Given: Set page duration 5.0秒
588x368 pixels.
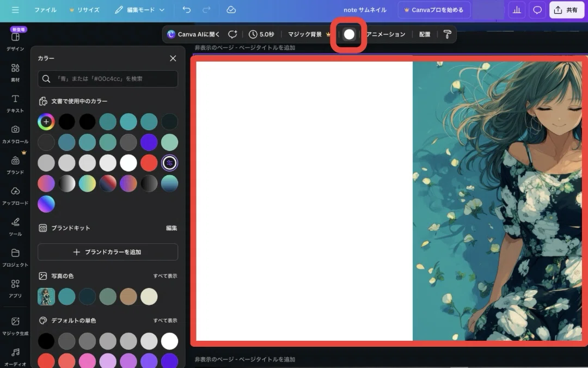Looking at the screenshot, I should click(261, 34).
